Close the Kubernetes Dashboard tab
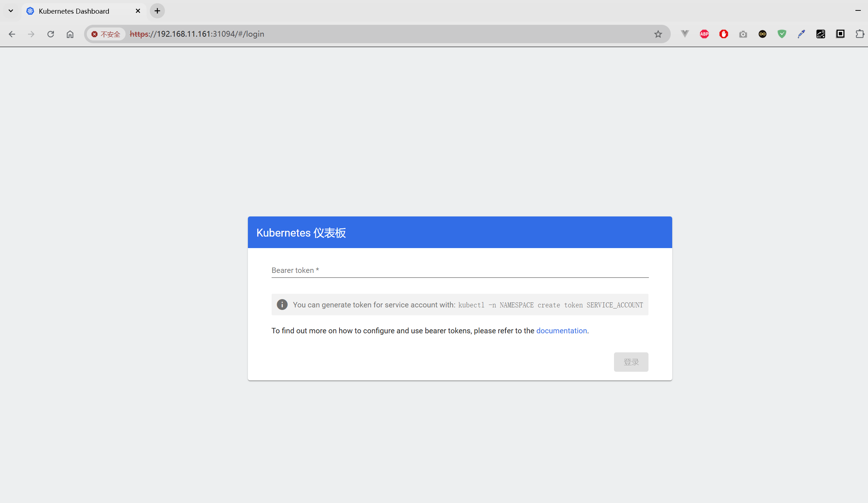 [x=138, y=11]
